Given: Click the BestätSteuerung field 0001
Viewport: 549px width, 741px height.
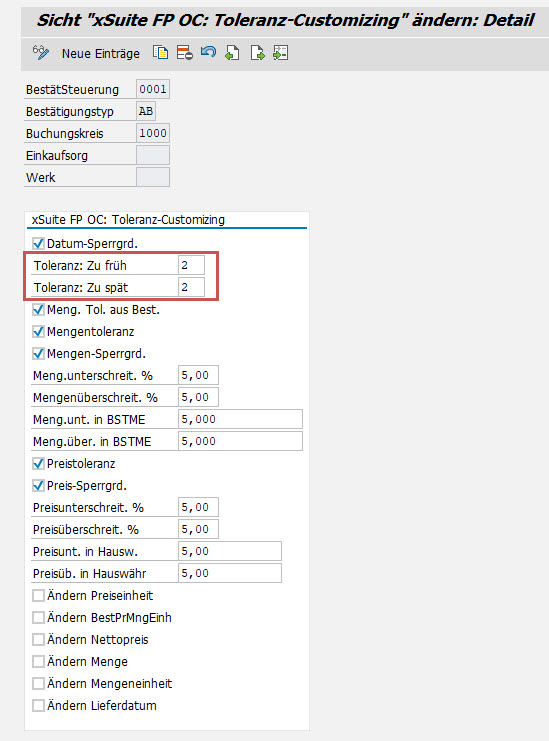Looking at the screenshot, I should pos(153,89).
